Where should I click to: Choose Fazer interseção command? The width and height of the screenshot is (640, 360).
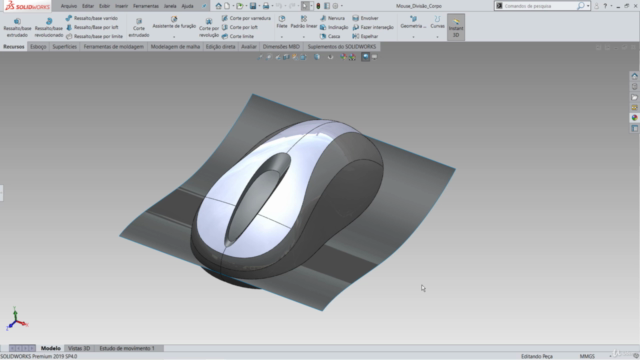coord(373,27)
